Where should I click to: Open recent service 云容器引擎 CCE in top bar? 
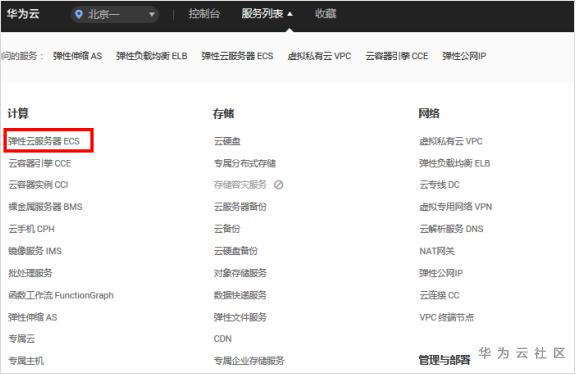click(397, 56)
